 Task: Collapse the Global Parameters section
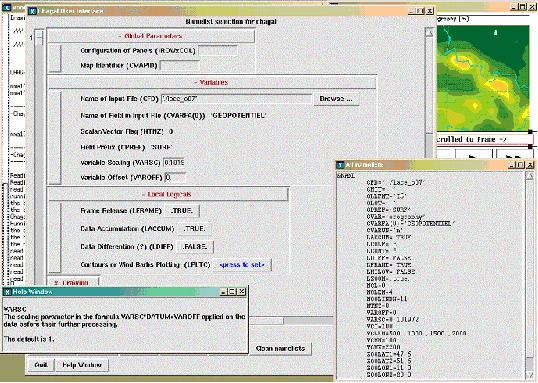[x=151, y=36]
